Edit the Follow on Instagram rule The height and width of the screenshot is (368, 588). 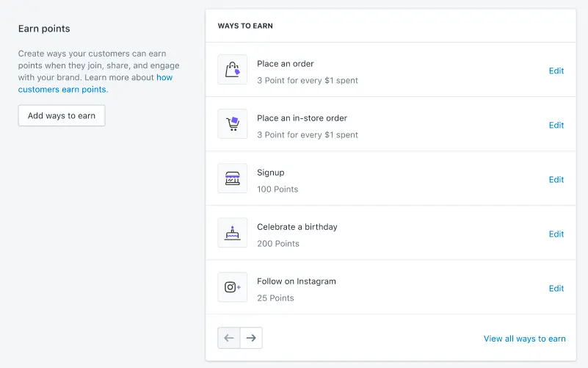(x=556, y=288)
